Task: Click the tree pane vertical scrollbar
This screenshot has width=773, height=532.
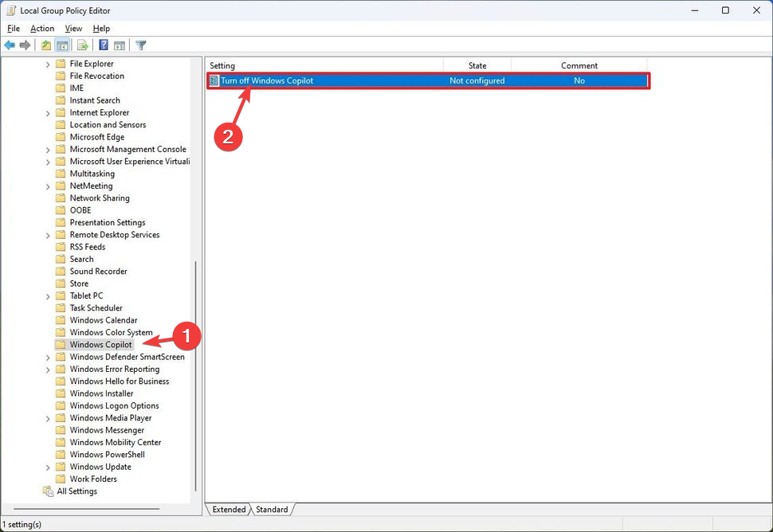Action: pos(196,376)
